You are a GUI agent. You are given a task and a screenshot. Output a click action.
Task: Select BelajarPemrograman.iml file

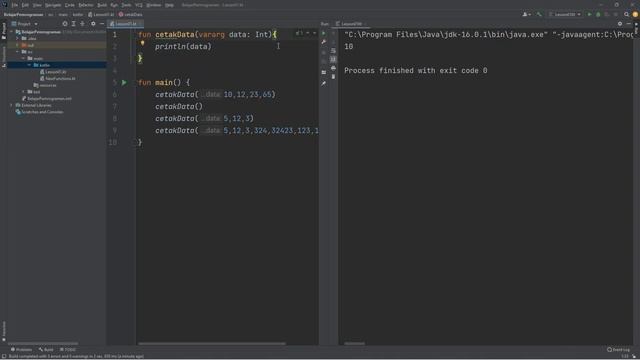(x=47, y=98)
